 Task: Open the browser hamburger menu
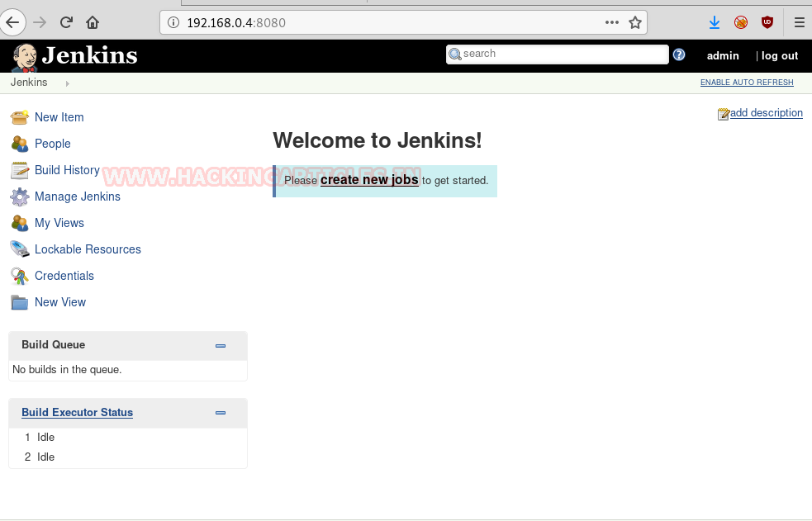click(800, 22)
